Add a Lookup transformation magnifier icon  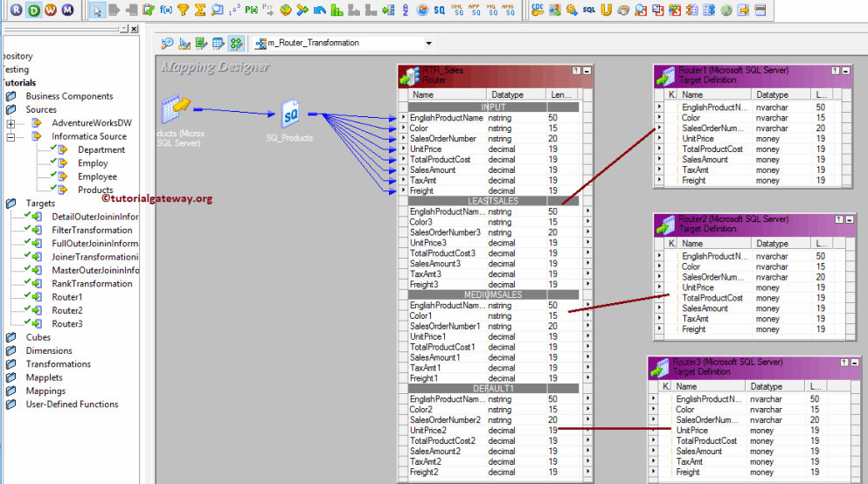218,10
